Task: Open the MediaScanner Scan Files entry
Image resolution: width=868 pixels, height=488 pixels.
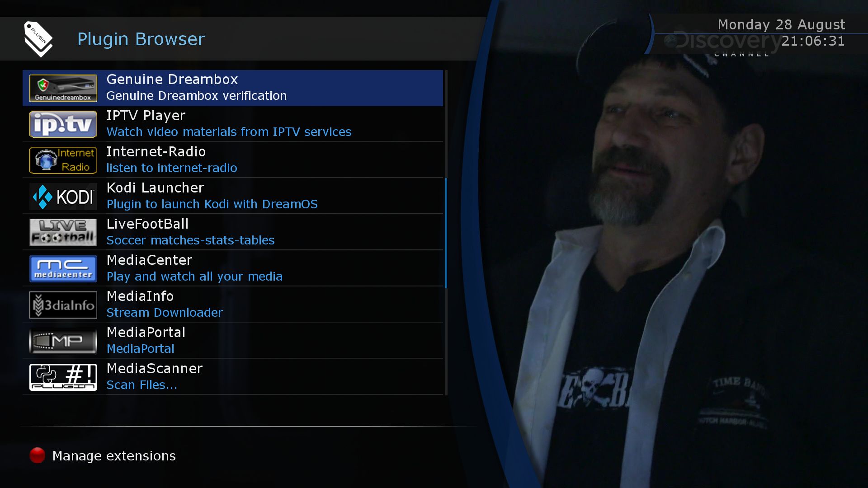Action: (233, 377)
